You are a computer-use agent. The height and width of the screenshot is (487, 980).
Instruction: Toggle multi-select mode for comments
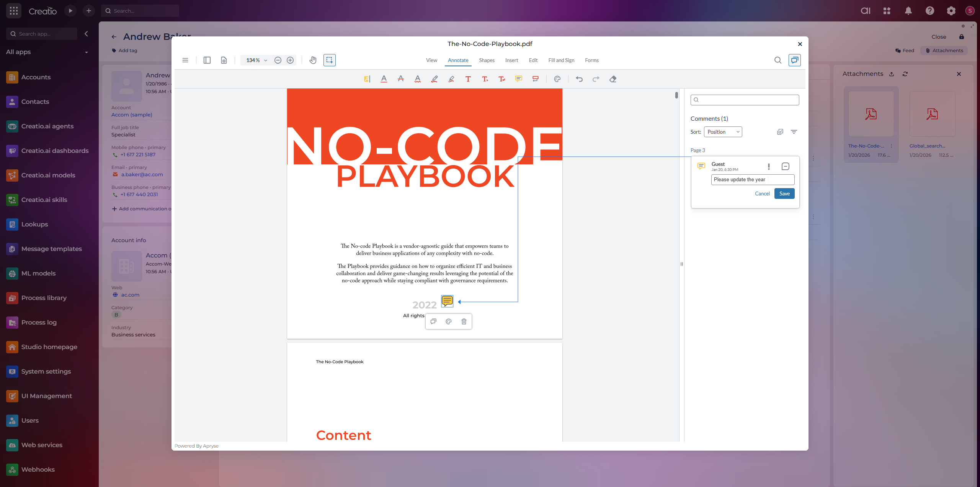pyautogui.click(x=780, y=132)
